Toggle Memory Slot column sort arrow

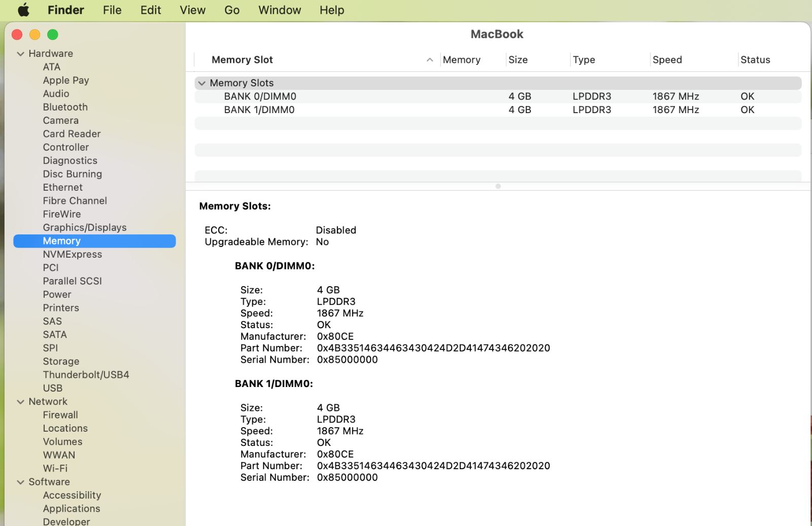[429, 60]
